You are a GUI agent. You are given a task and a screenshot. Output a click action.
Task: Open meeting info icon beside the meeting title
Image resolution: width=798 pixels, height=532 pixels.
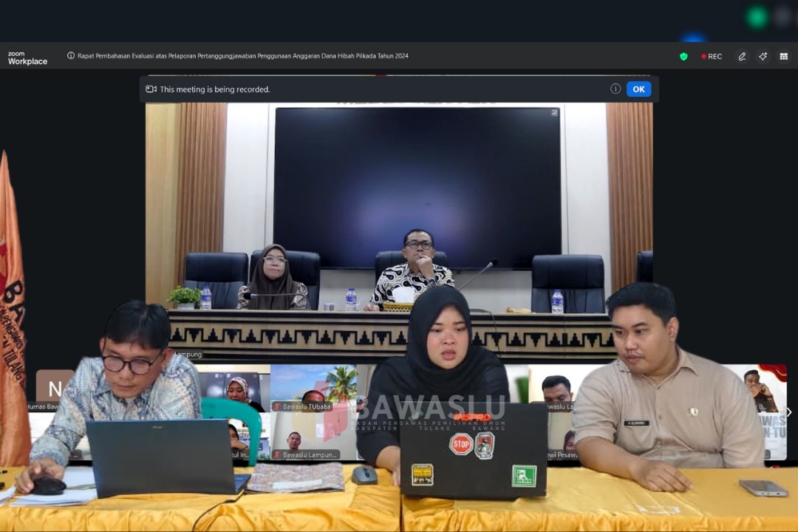point(71,55)
